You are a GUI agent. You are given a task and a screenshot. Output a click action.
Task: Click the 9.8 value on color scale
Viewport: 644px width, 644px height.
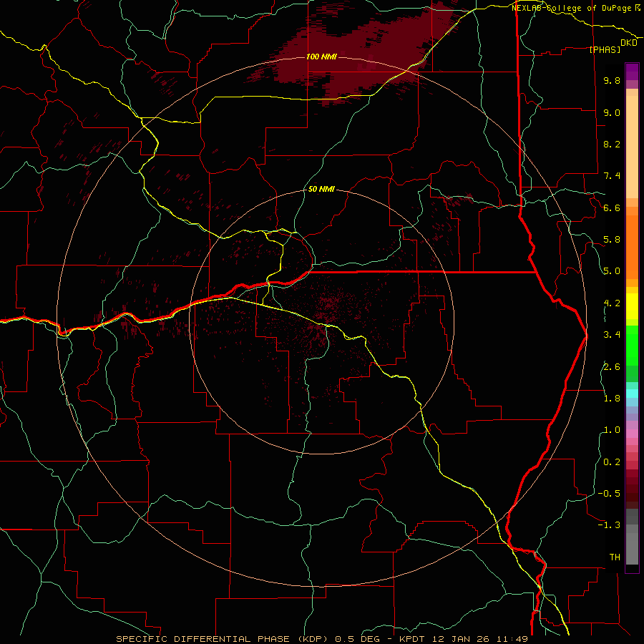[x=612, y=80]
